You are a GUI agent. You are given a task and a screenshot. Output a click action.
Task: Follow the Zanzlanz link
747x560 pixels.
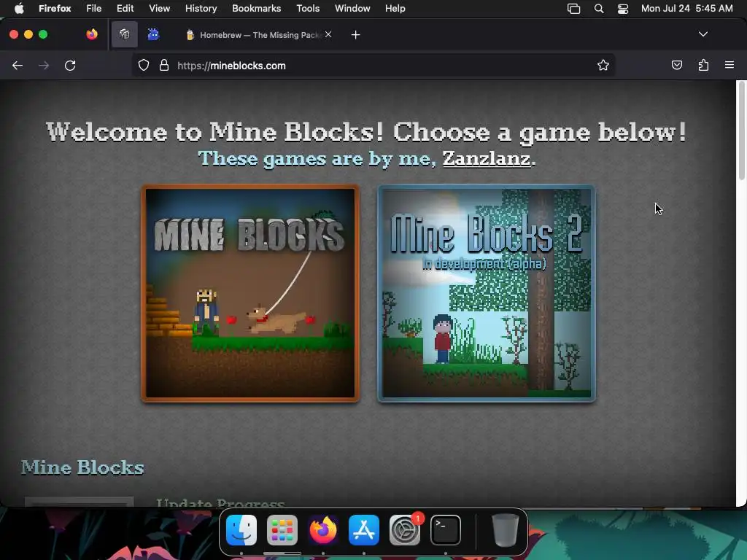pyautogui.click(x=487, y=158)
